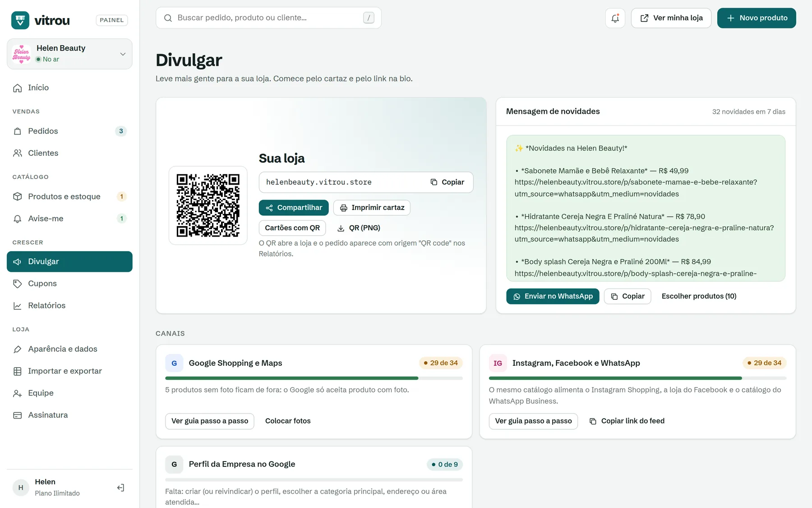Focus the search field for pedido, produto ou cliente
This screenshot has width=812, height=508.
click(x=268, y=18)
